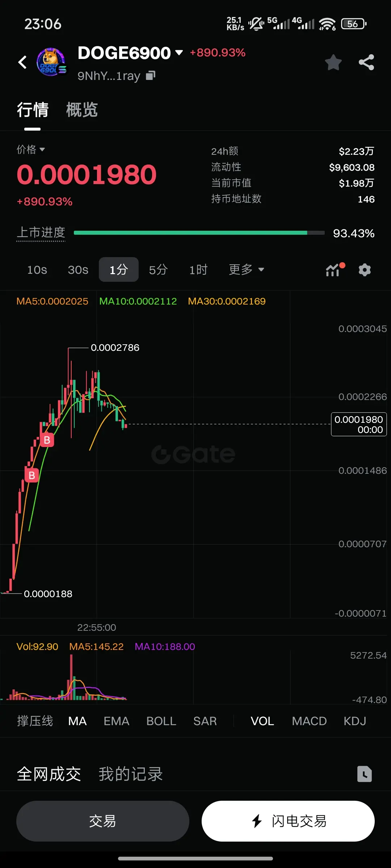Image resolution: width=391 pixels, height=868 pixels.
Task: Tap the current price tag 0.0001980
Action: (359, 424)
